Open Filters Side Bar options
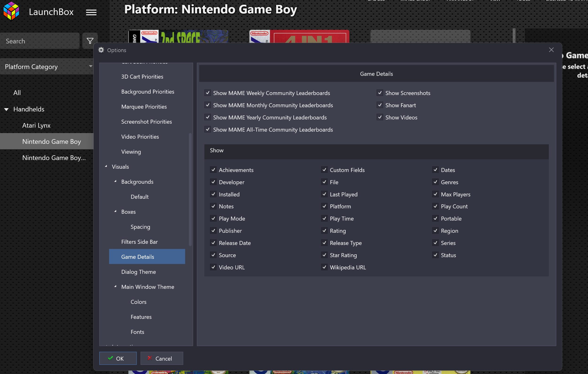The height and width of the screenshot is (374, 588). 139,242
